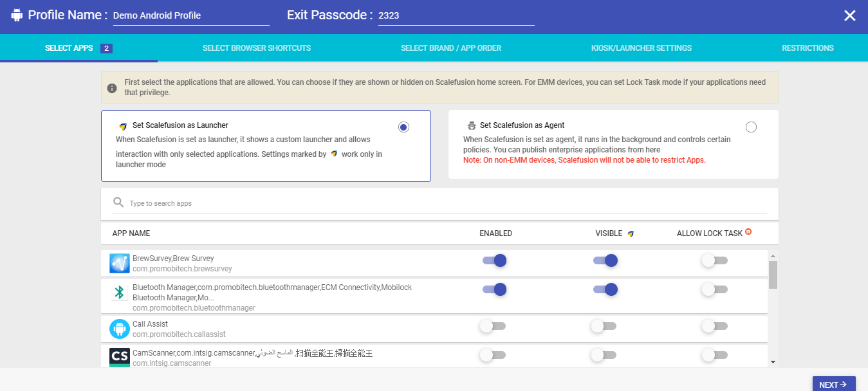The height and width of the screenshot is (391, 868).
Task: Open the Select Brand / App Order tab
Action: 451,48
